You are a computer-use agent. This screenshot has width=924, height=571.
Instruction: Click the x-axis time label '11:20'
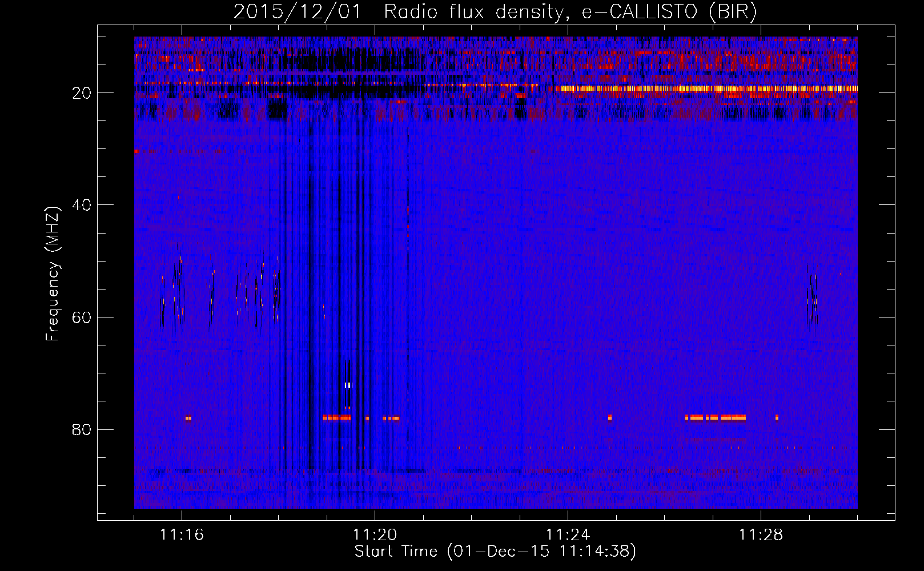pos(375,535)
